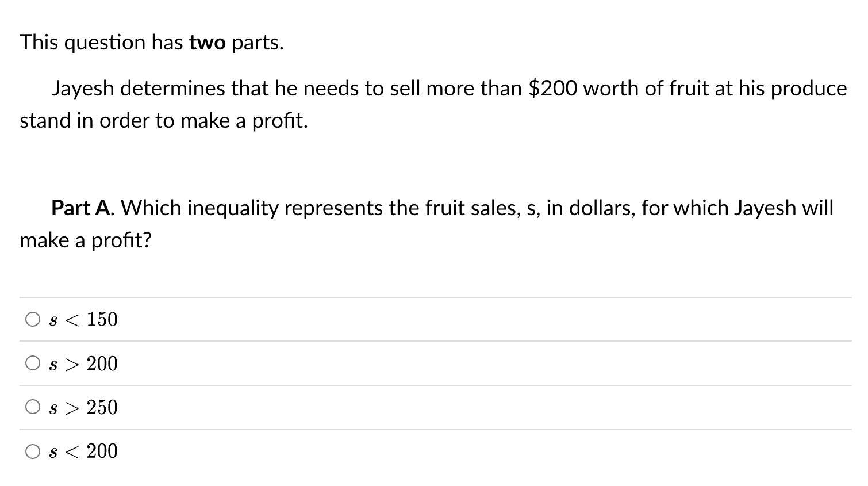Click the 's < 150' answer text
Image resolution: width=868 pixels, height=486 pixels.
[x=83, y=319]
